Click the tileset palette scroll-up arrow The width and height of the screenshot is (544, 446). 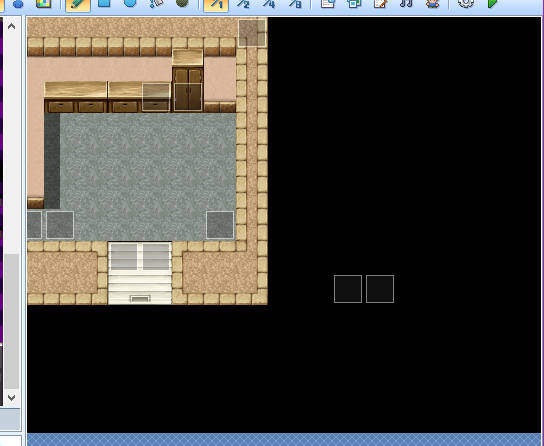click(x=11, y=26)
